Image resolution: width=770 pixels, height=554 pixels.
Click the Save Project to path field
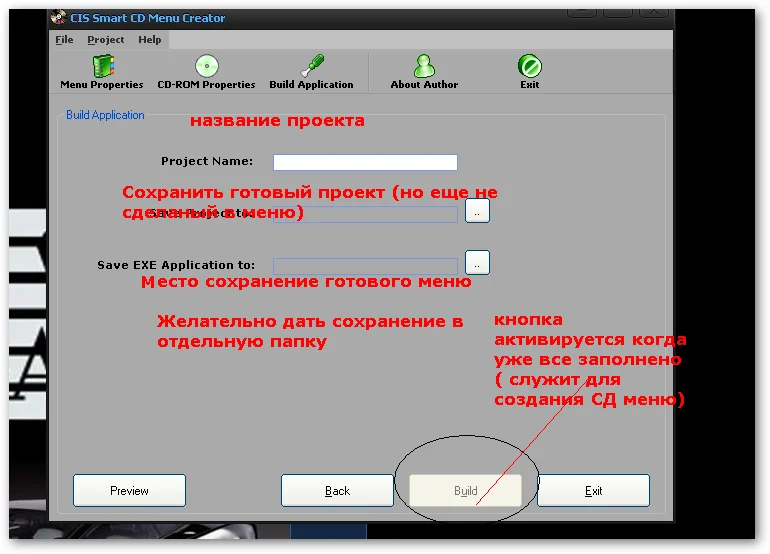[365, 214]
